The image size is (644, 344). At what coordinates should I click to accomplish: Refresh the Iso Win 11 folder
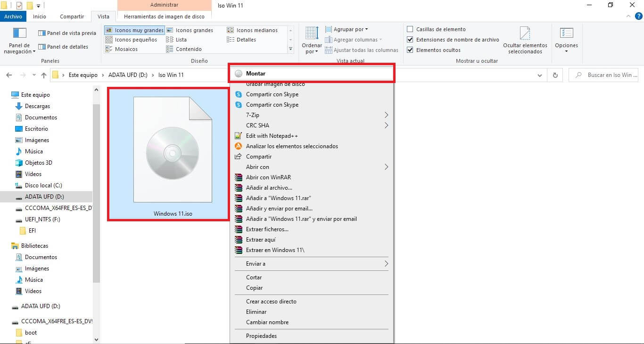[555, 75]
